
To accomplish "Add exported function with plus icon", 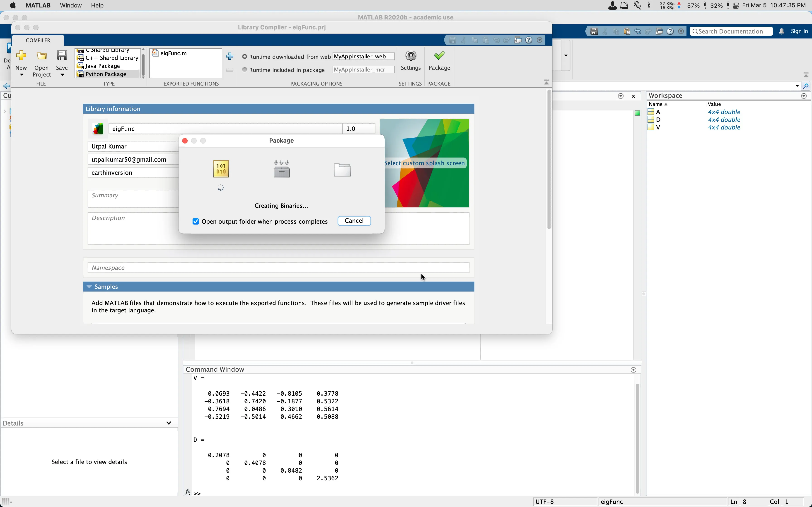I will tap(230, 56).
